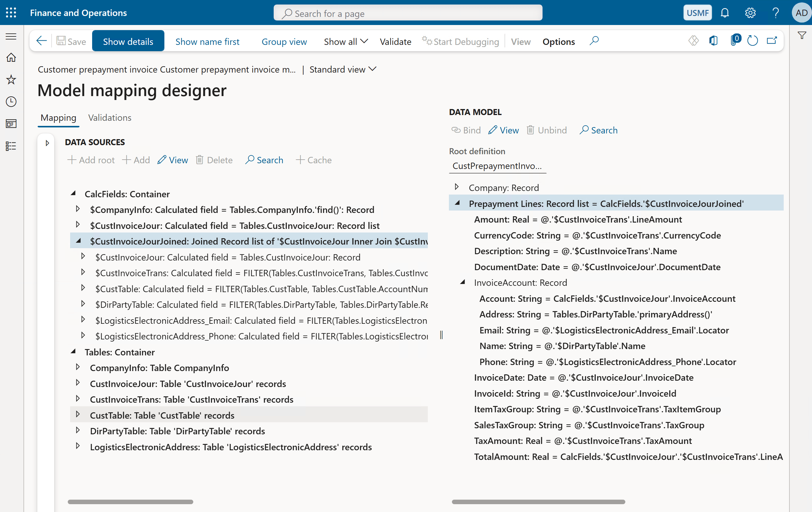Screen dimensions: 812x512
Task: Click Add root in Data Sources
Action: click(x=91, y=160)
